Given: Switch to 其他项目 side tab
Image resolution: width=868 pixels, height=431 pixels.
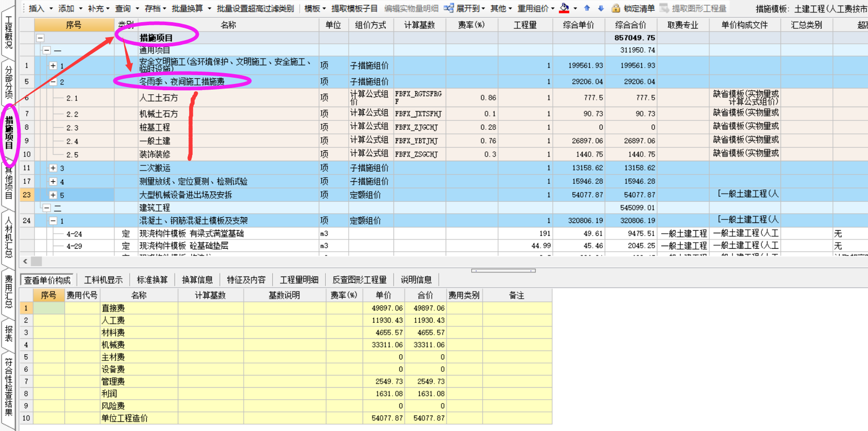Looking at the screenshot, I should pyautogui.click(x=9, y=183).
